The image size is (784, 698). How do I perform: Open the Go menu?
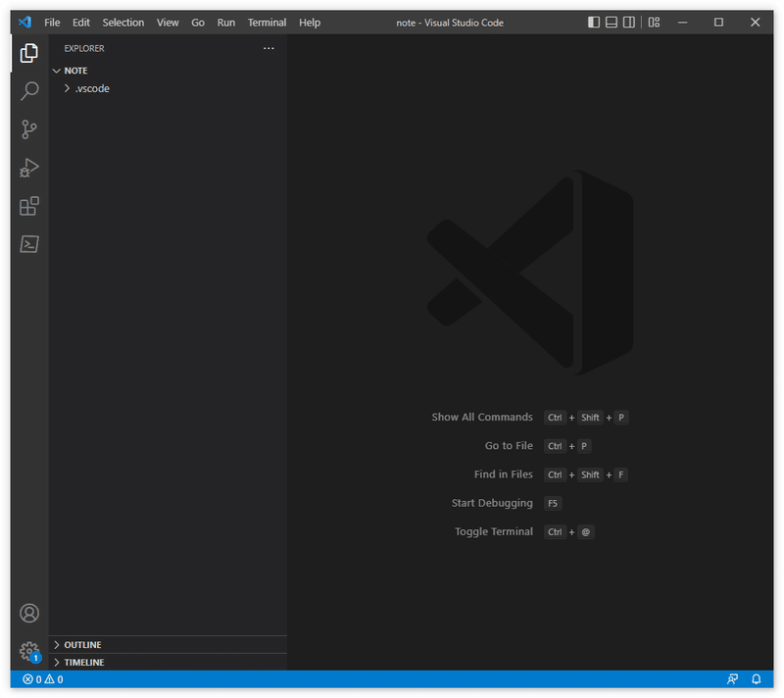tap(198, 23)
